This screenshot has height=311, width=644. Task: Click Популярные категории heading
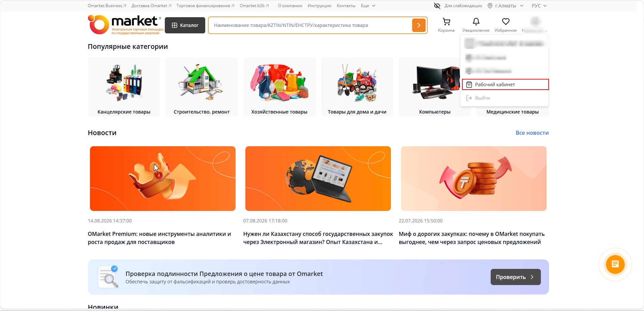(128, 46)
